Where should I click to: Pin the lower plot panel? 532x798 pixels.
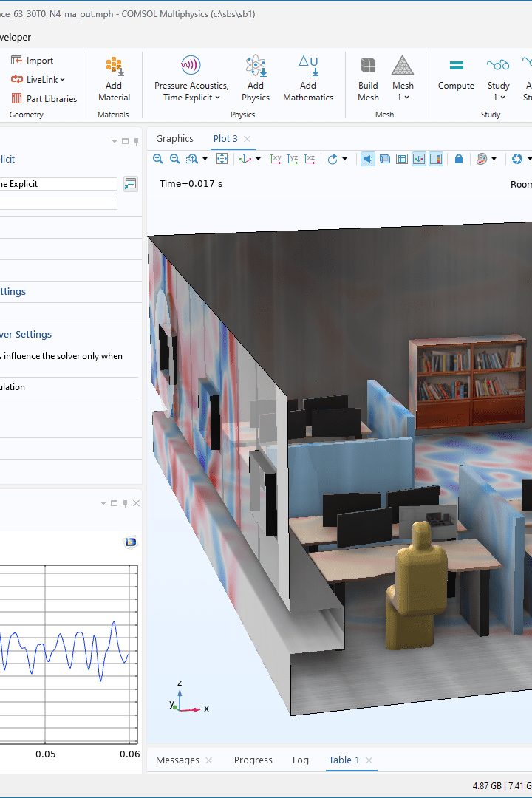[x=125, y=503]
